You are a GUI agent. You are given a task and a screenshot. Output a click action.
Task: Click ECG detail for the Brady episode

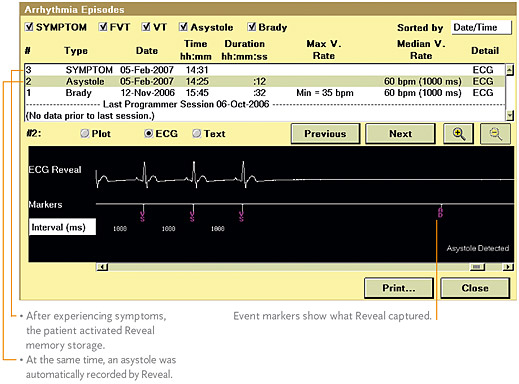pyautogui.click(x=483, y=93)
